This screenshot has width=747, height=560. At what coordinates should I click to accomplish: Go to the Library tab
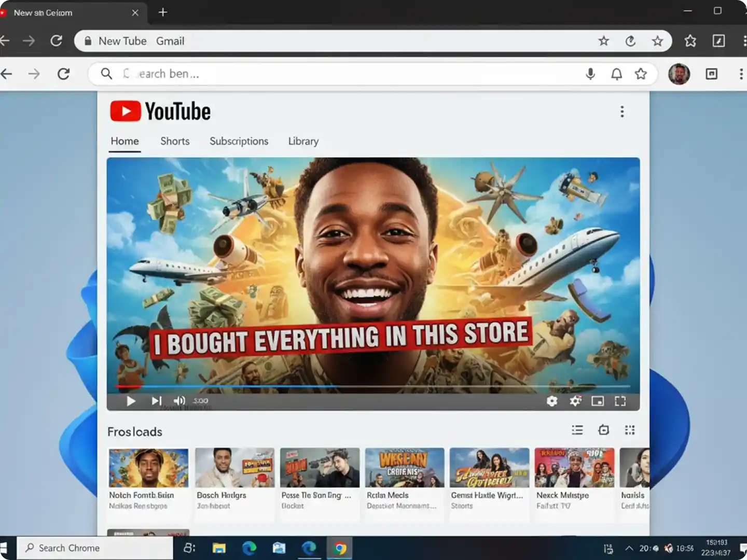(x=303, y=141)
